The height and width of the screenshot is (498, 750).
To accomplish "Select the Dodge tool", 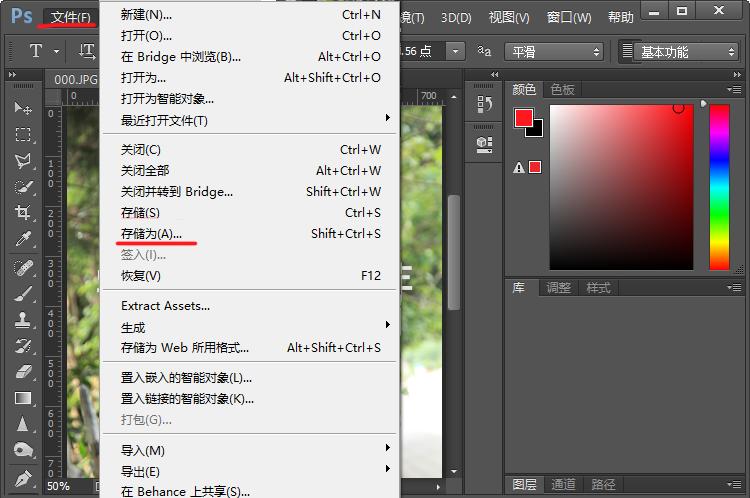I will (x=22, y=450).
